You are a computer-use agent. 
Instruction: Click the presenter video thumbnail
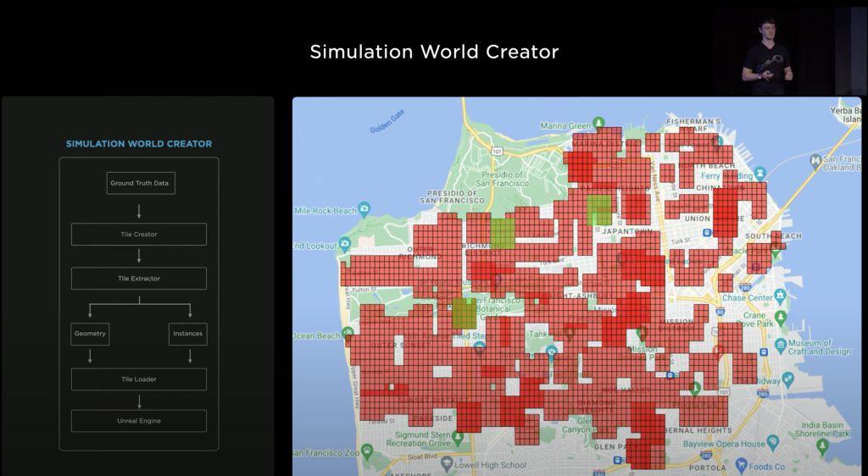coord(789,50)
